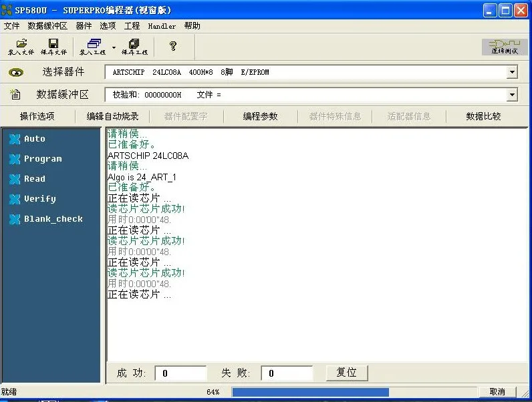Open the Handler menu
532x402 pixels.
point(162,26)
